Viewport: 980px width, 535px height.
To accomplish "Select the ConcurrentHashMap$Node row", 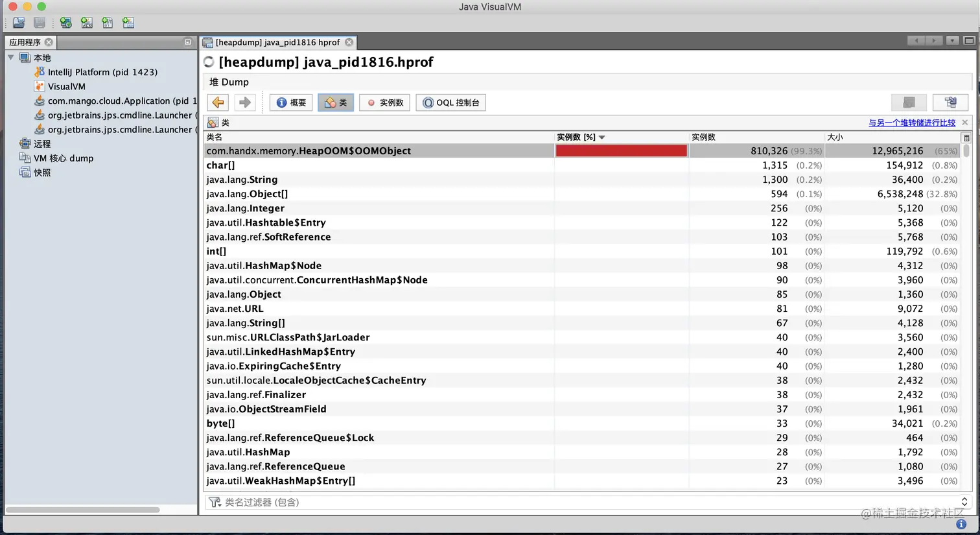I will click(583, 280).
